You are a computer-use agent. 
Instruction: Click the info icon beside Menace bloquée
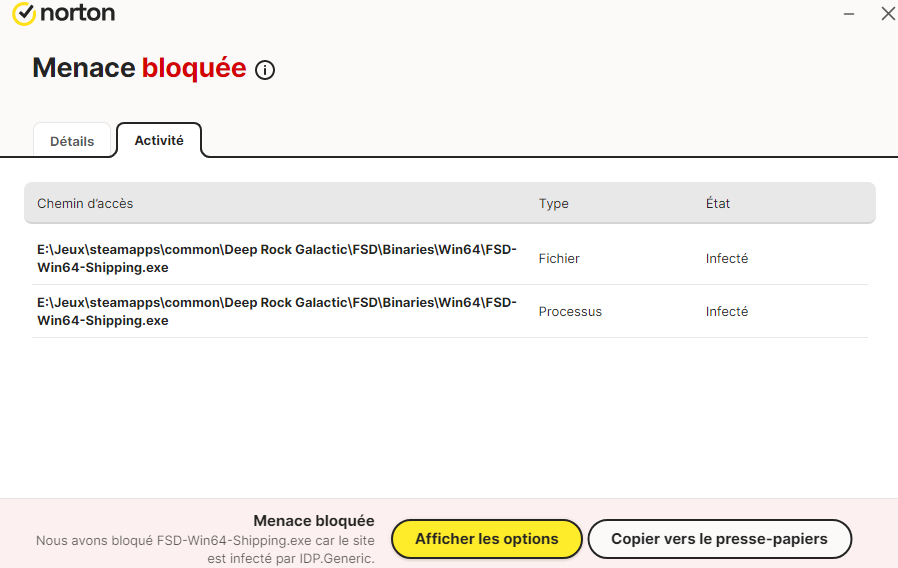[265, 70]
